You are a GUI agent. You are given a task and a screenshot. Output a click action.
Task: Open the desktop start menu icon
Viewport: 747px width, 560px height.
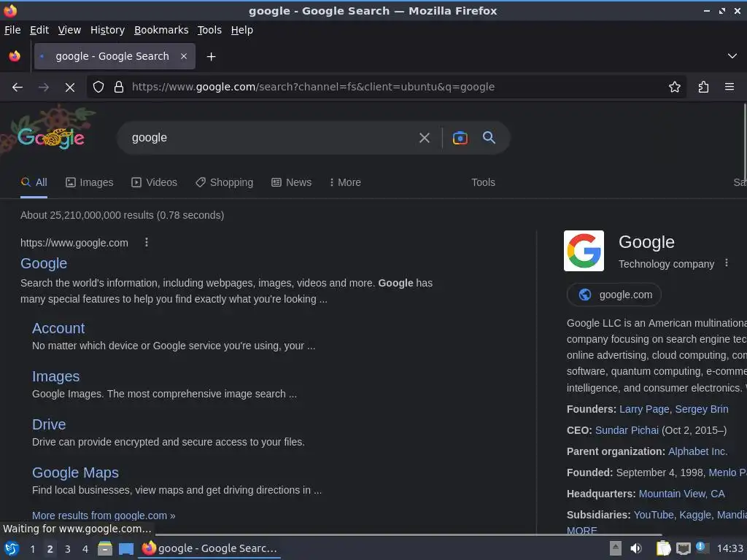12,548
